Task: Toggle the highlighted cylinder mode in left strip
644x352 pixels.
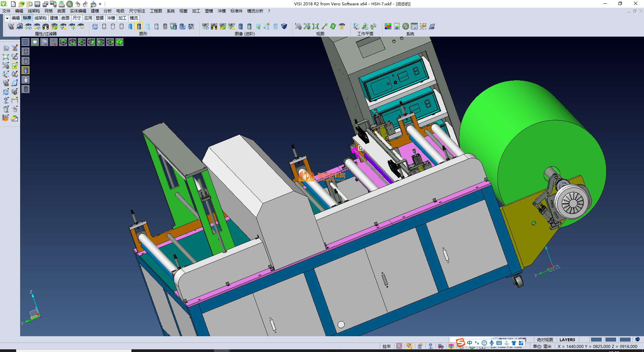Action: (x=26, y=70)
